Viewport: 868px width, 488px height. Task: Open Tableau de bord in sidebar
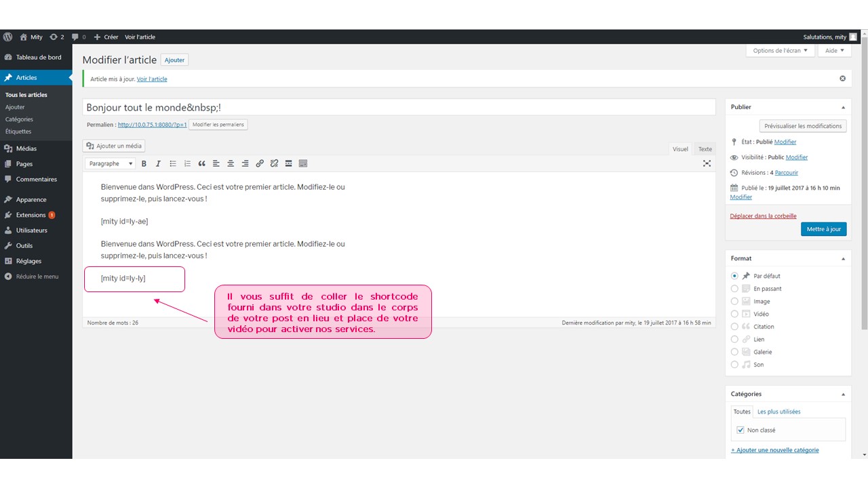tap(36, 58)
